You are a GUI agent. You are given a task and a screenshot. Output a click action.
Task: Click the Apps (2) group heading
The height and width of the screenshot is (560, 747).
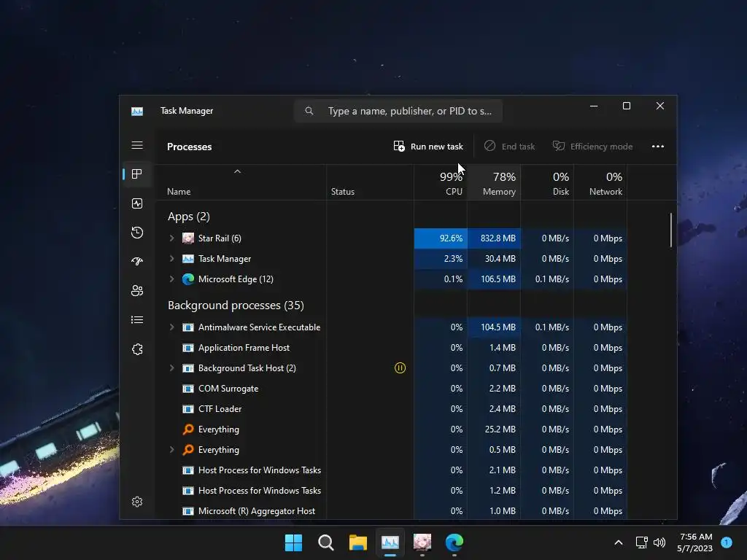coord(189,217)
